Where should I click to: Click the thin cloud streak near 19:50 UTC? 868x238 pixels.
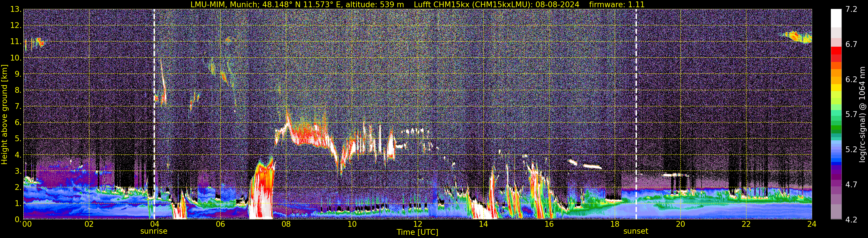coord(676,175)
